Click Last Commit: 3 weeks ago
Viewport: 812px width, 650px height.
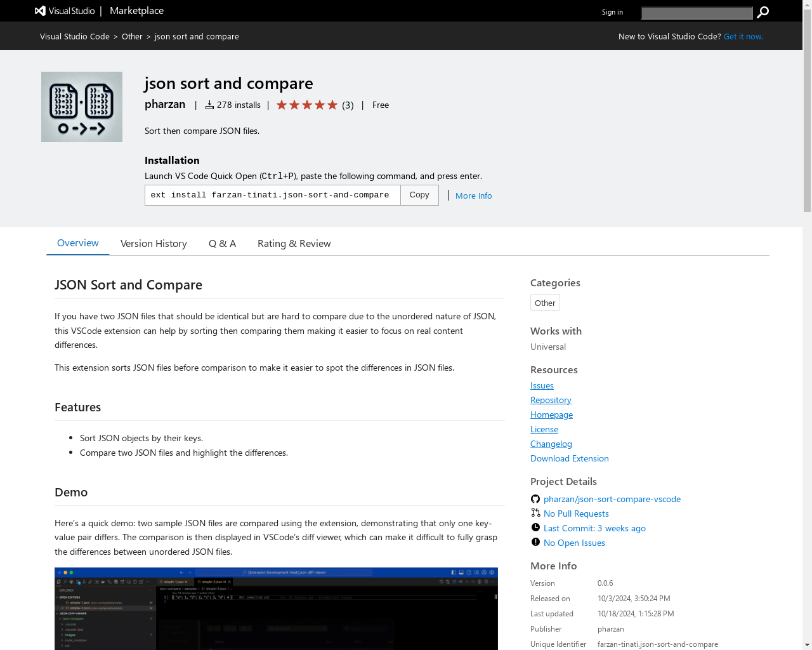(594, 528)
